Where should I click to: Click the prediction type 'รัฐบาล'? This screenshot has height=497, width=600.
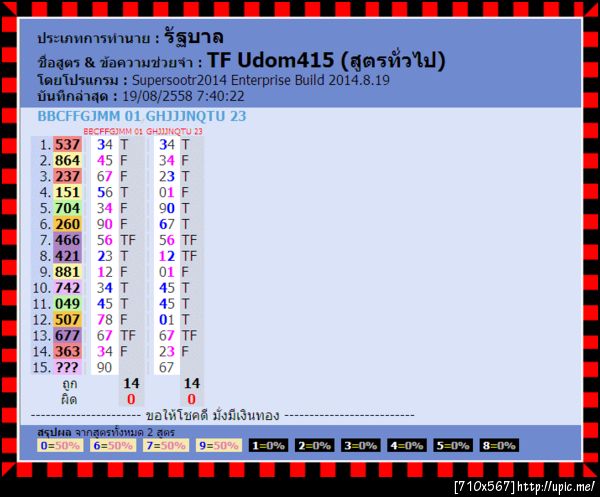194,37
